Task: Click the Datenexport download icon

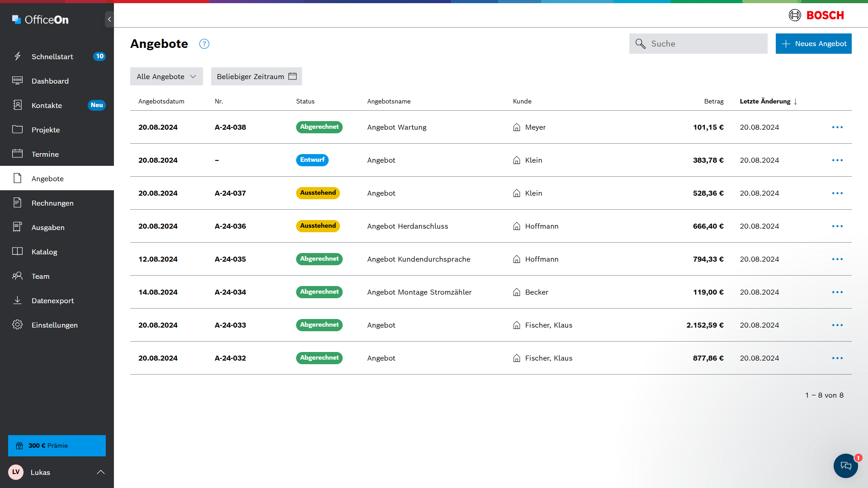Action: coord(18,300)
